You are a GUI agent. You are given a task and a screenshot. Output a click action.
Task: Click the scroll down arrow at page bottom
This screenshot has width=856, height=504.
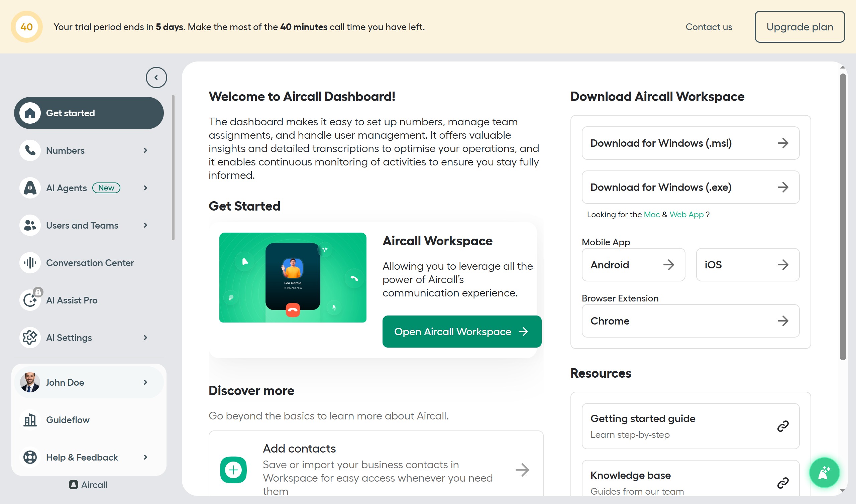[x=843, y=490]
